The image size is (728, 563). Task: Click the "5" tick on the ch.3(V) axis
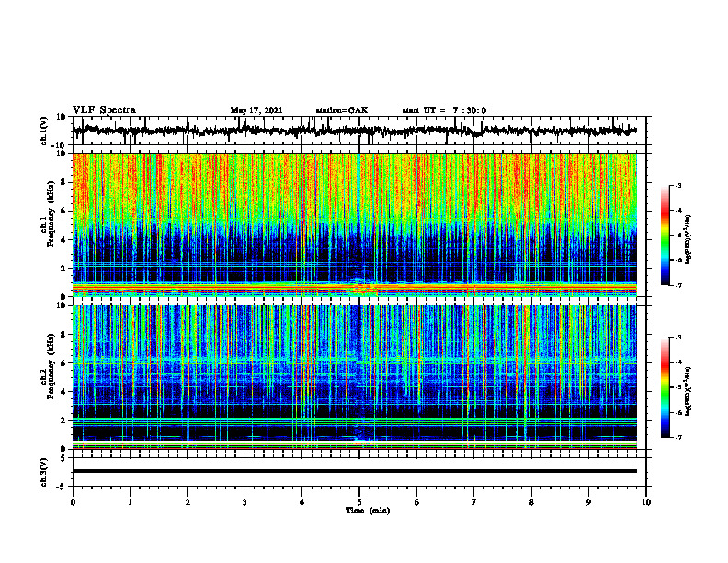tap(64, 458)
